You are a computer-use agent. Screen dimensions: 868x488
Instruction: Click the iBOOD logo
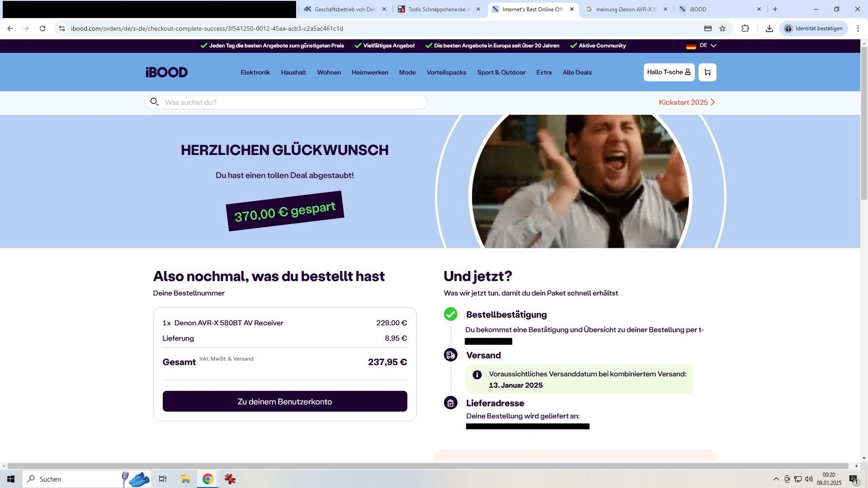(x=167, y=72)
